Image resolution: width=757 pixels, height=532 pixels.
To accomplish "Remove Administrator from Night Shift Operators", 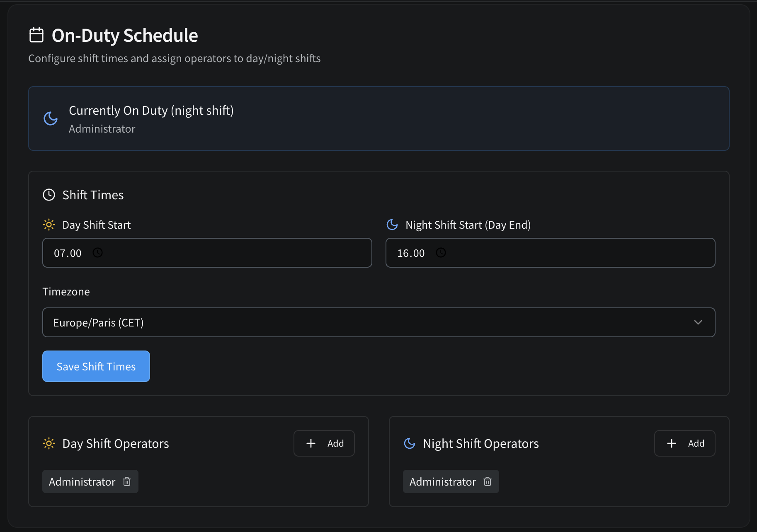I will tap(488, 481).
